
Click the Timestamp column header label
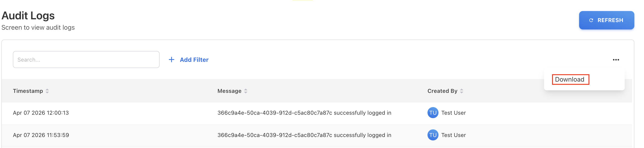pyautogui.click(x=28, y=91)
